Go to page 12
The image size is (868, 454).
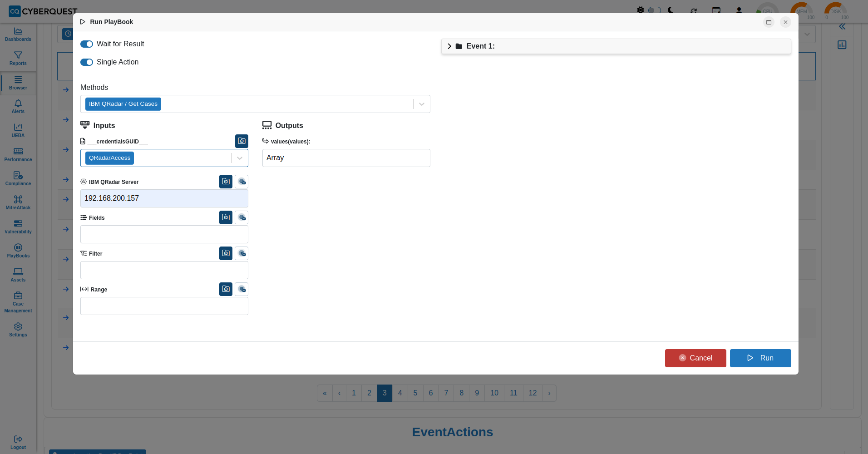[533, 393]
